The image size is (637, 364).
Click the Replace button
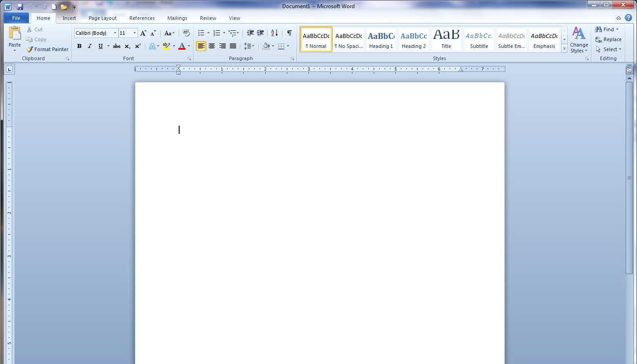(x=608, y=39)
